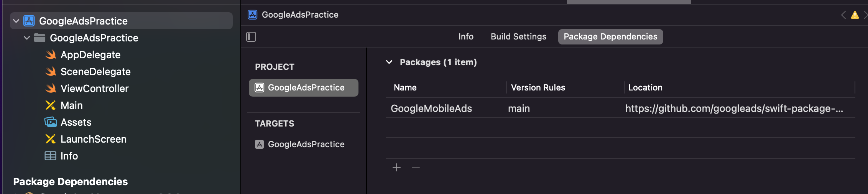
Task: Click the yellow warning triangle icon
Action: pos(855,15)
